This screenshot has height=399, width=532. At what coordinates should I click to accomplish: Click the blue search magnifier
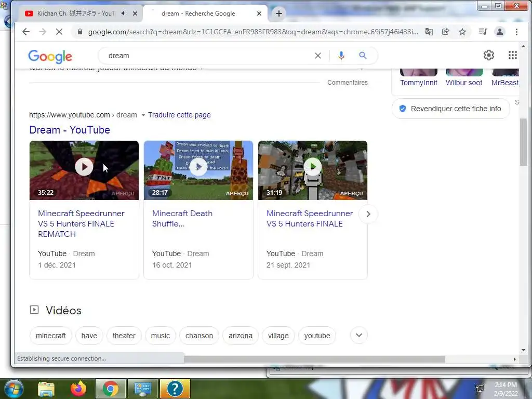click(x=363, y=55)
